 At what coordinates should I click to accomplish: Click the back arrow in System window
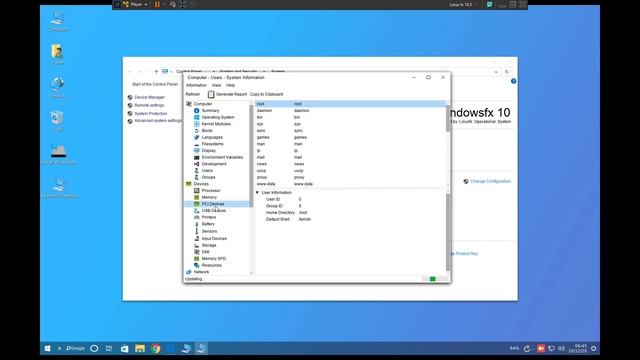point(130,72)
